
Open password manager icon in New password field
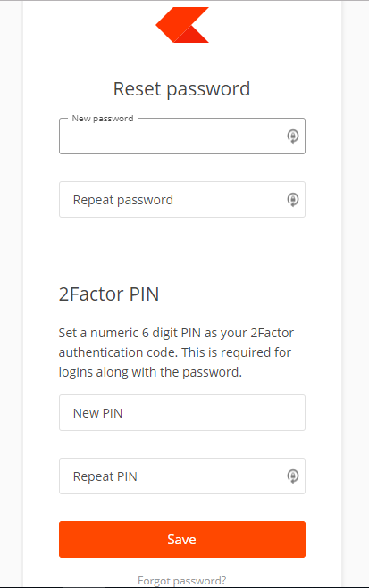tap(293, 137)
